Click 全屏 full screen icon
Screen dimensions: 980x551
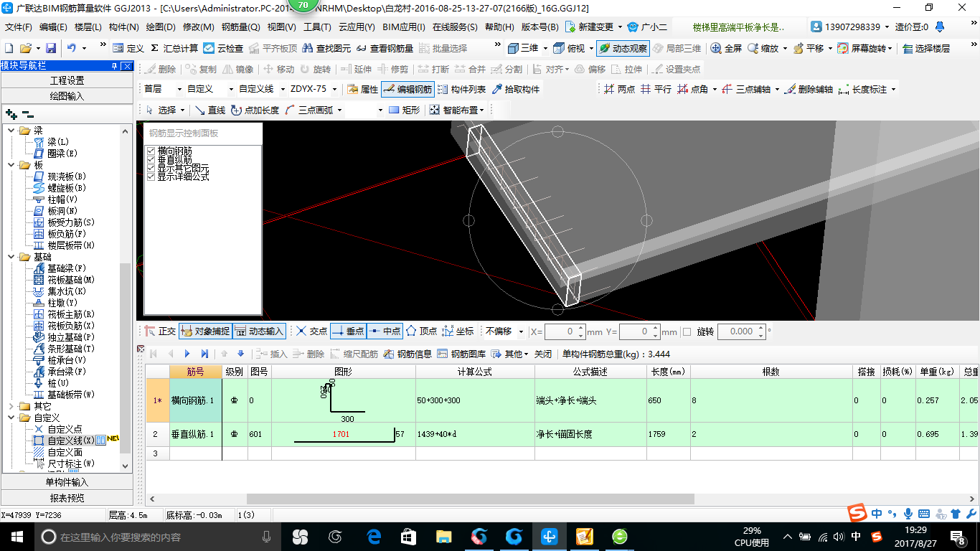pyautogui.click(x=726, y=48)
